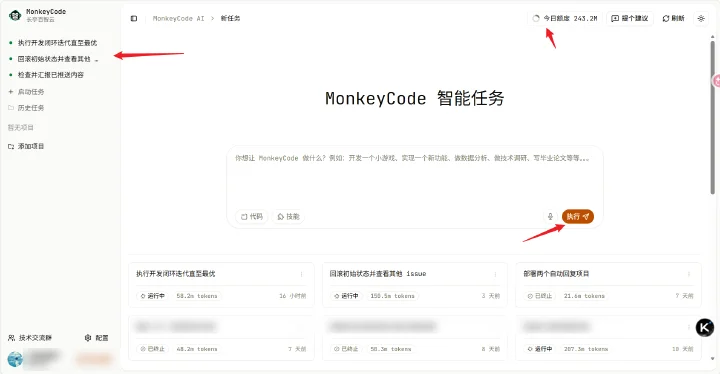Click the 58.2m tokens badge

(x=197, y=296)
